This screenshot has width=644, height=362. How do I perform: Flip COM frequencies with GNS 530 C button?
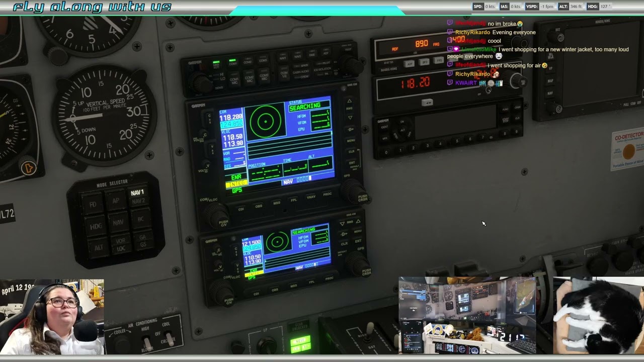click(x=209, y=118)
